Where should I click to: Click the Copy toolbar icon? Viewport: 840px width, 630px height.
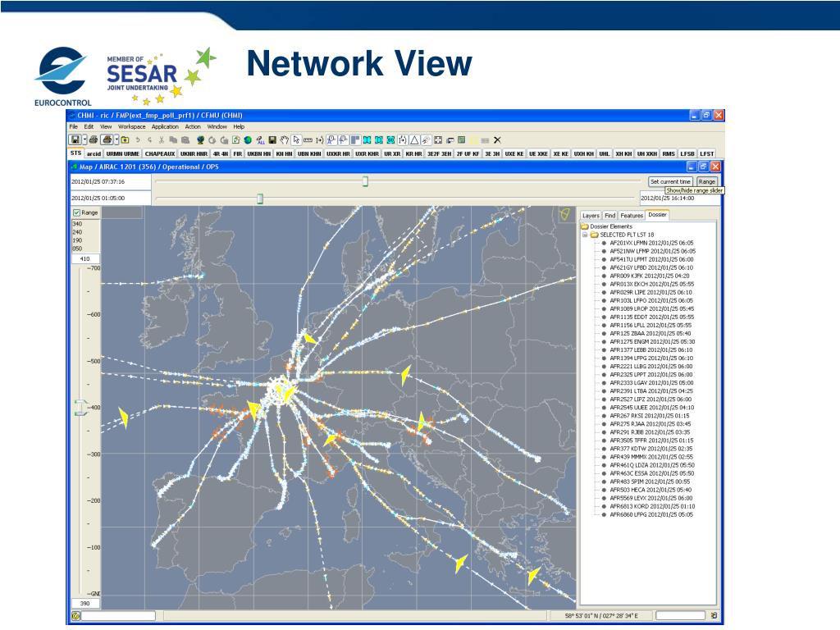click(173, 139)
